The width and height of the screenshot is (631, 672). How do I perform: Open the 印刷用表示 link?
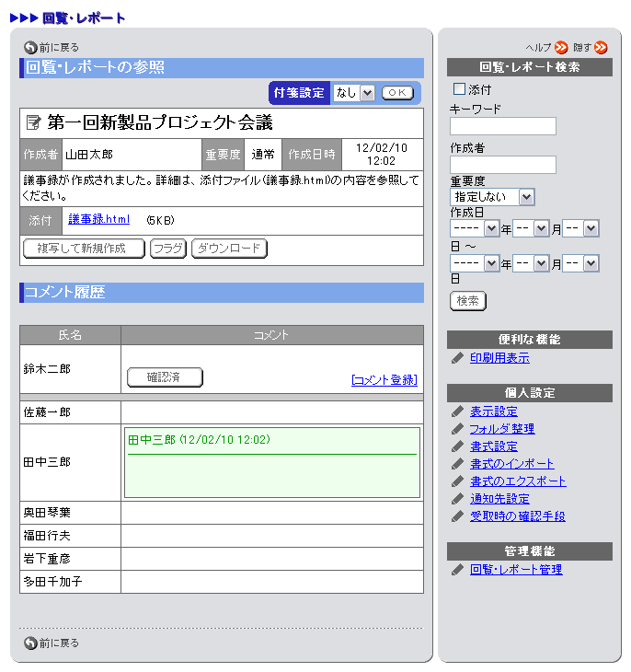click(x=499, y=358)
